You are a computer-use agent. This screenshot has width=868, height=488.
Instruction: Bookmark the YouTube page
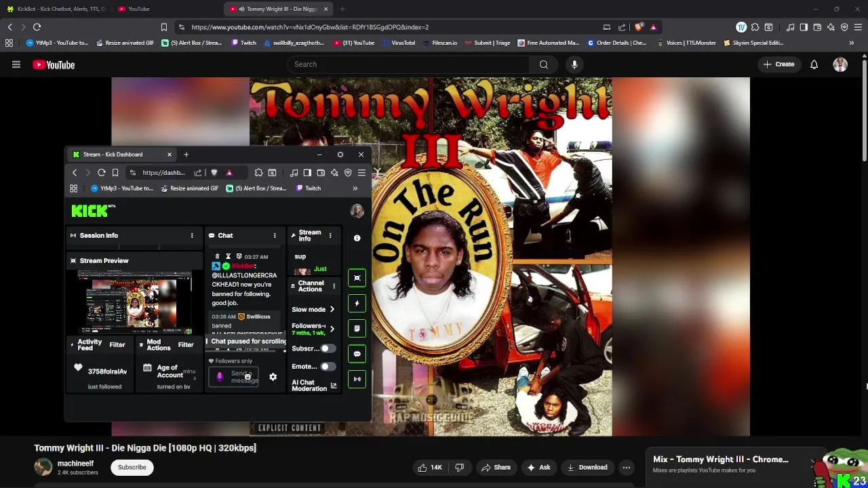point(163,27)
